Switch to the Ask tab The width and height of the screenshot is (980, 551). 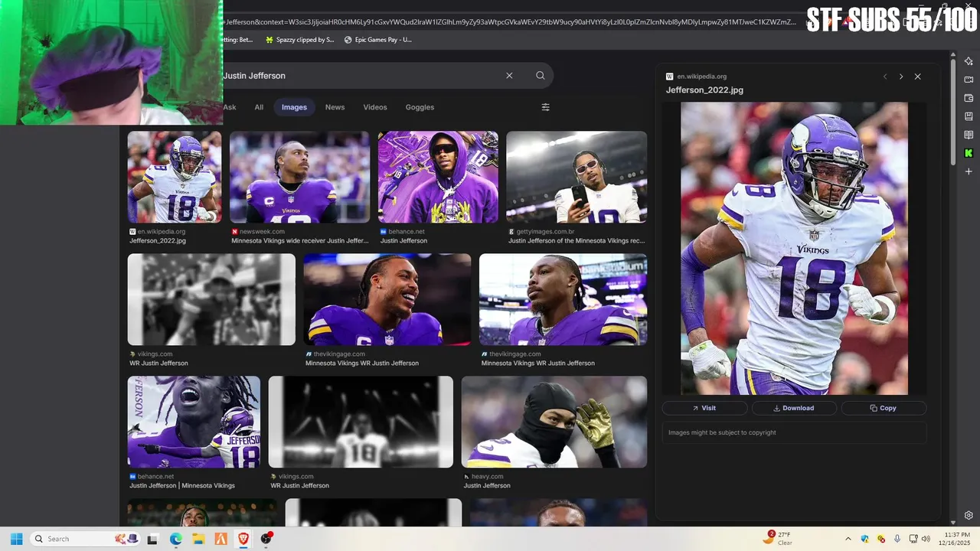(230, 107)
